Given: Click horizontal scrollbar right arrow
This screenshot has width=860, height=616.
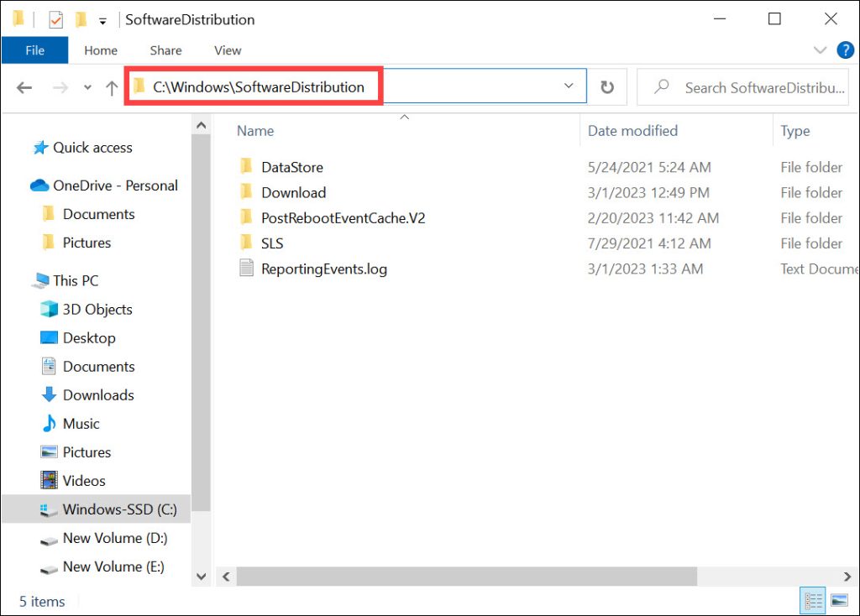Looking at the screenshot, I should coord(847,577).
